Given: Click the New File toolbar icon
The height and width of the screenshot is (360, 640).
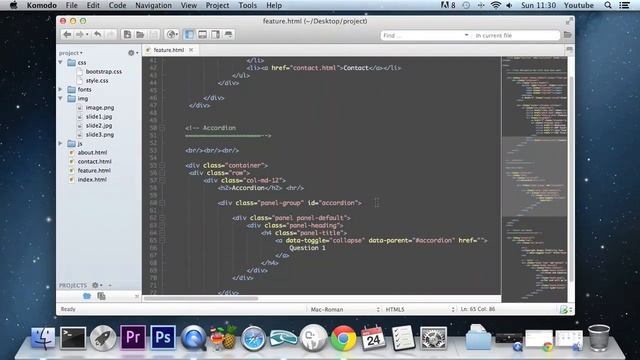Looking at the screenshot, I should [127, 35].
